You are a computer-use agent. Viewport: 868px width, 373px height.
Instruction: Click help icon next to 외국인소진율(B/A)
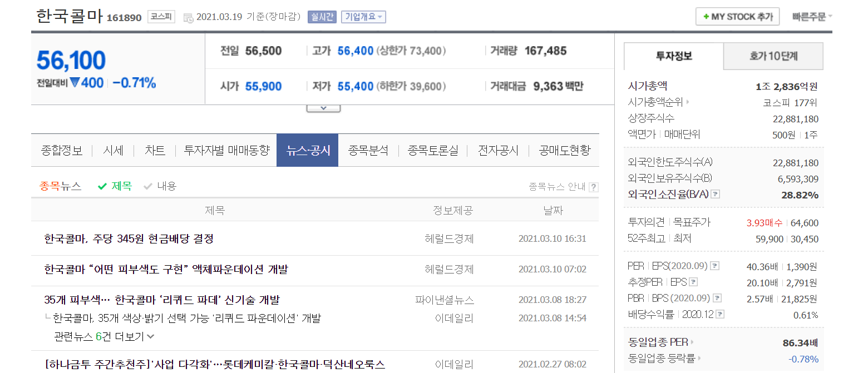716,195
